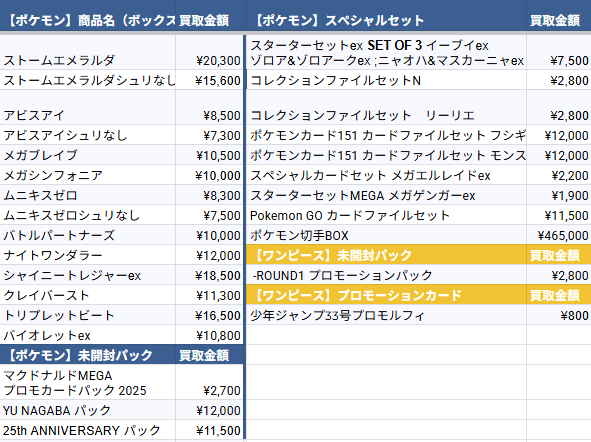Image resolution: width=591 pixels, height=442 pixels.
Task: Select the Pokemon GO カードファイルセット cell
Action: pyautogui.click(x=386, y=215)
